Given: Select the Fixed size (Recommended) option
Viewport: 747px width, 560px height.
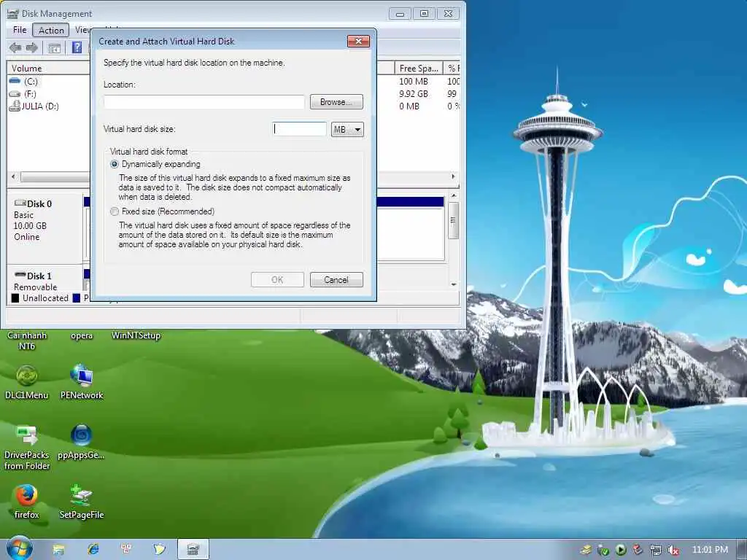Looking at the screenshot, I should pos(115,211).
